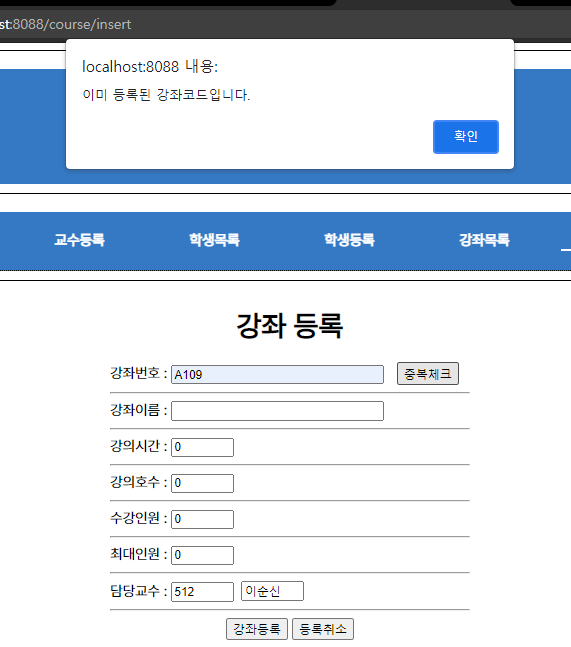
Task: Click the alert message 이미 등록된 강좌코드입니다.
Action: pyautogui.click(x=166, y=95)
